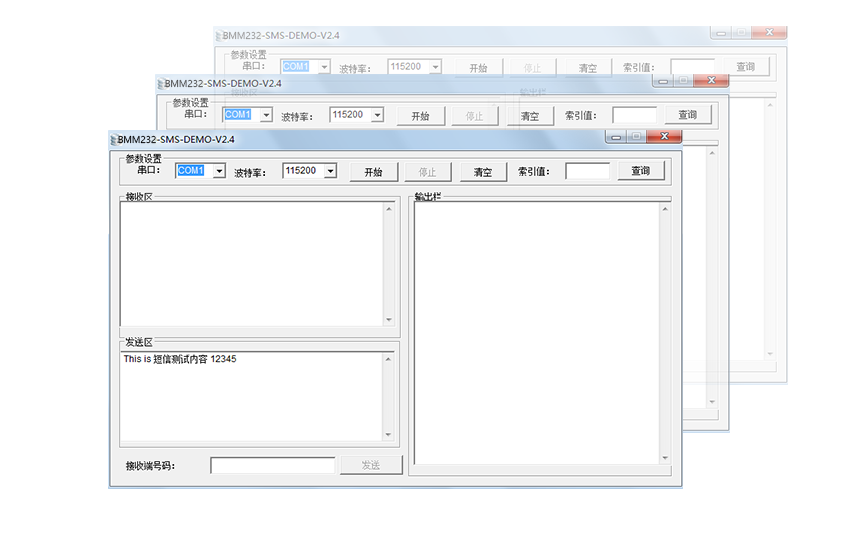Click 查询 button in middle window

click(x=688, y=115)
